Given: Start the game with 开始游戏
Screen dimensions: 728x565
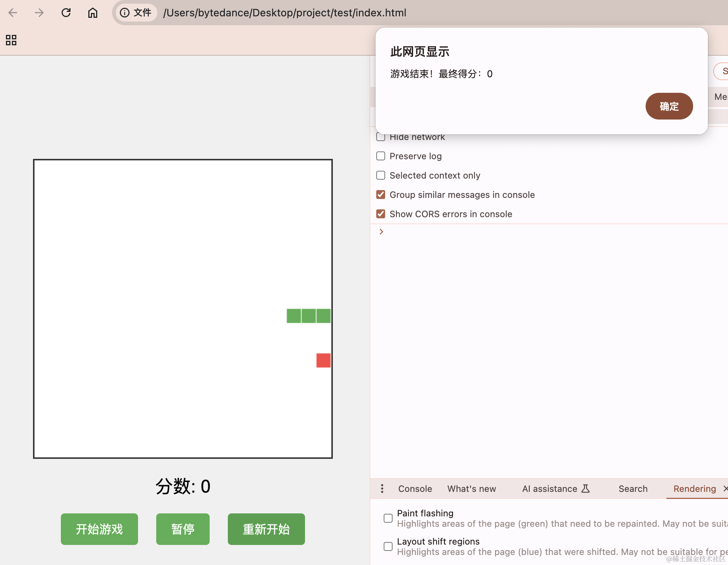Looking at the screenshot, I should pyautogui.click(x=99, y=529).
